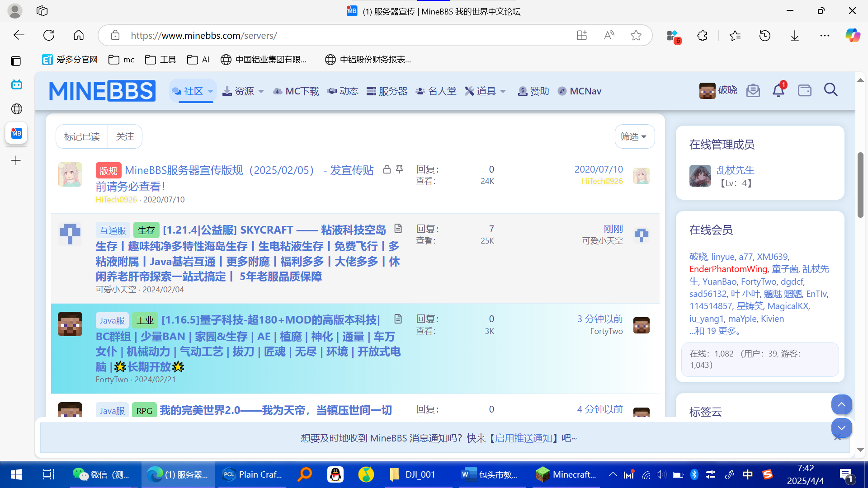The image size is (868, 488).
Task: Open the MCNav menu item
Action: (580, 91)
